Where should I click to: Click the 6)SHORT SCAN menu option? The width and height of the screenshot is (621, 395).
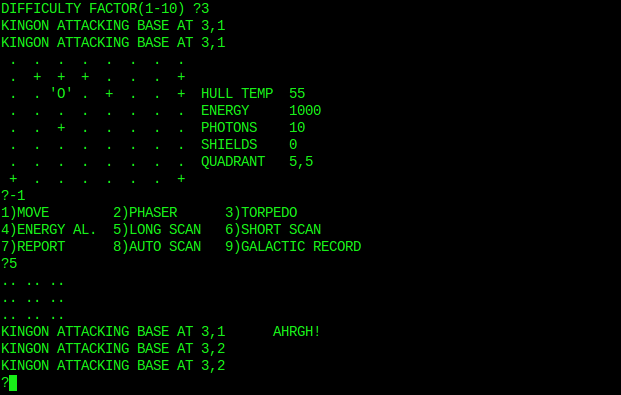point(273,230)
